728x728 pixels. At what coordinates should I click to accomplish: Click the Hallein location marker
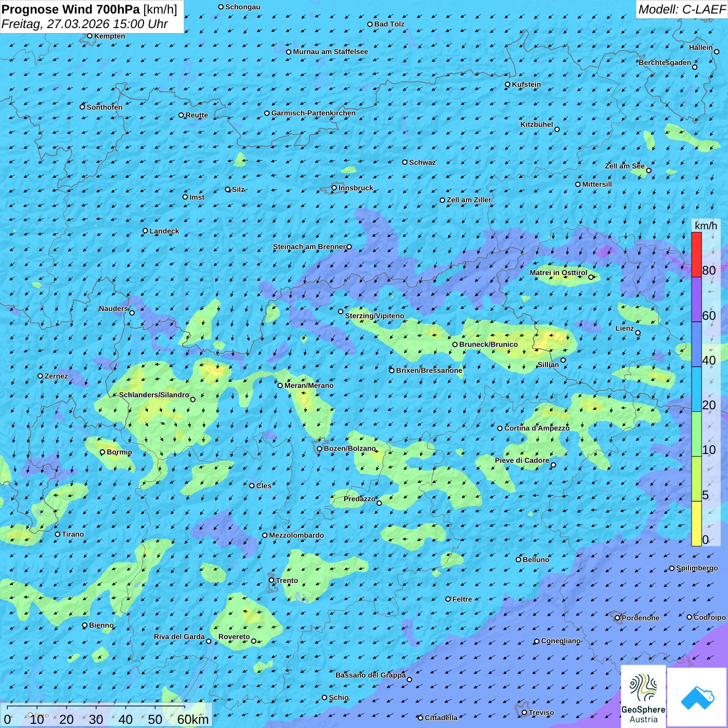(717, 51)
